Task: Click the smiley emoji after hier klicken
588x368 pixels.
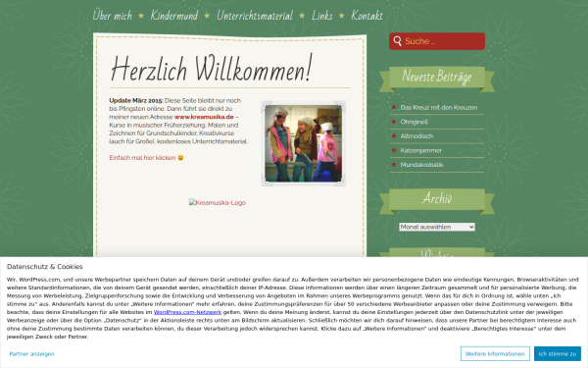Action: coord(180,158)
